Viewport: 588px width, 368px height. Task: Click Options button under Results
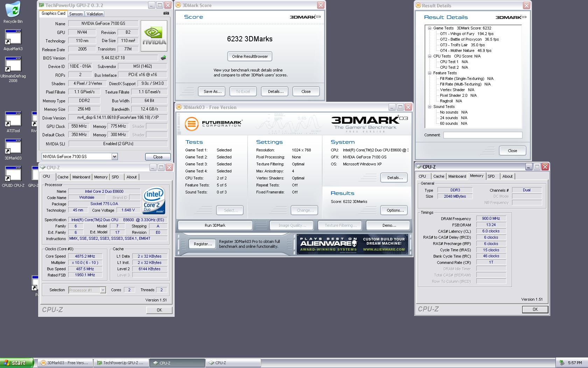[x=395, y=210]
